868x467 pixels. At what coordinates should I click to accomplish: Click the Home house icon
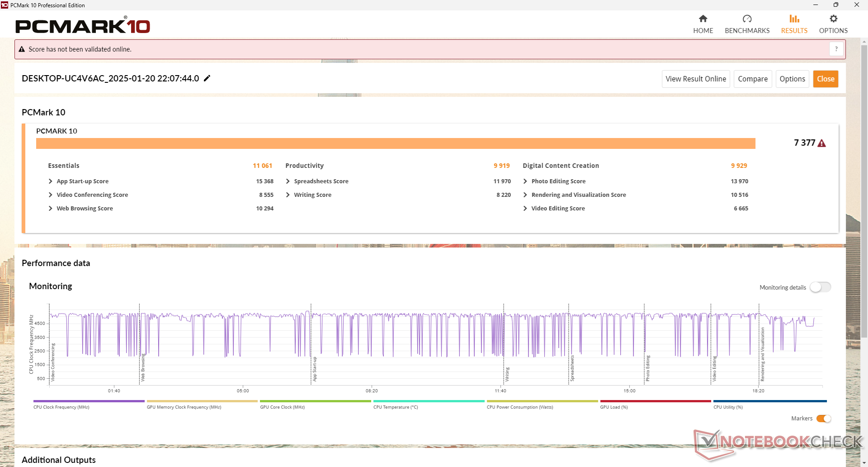(x=703, y=19)
